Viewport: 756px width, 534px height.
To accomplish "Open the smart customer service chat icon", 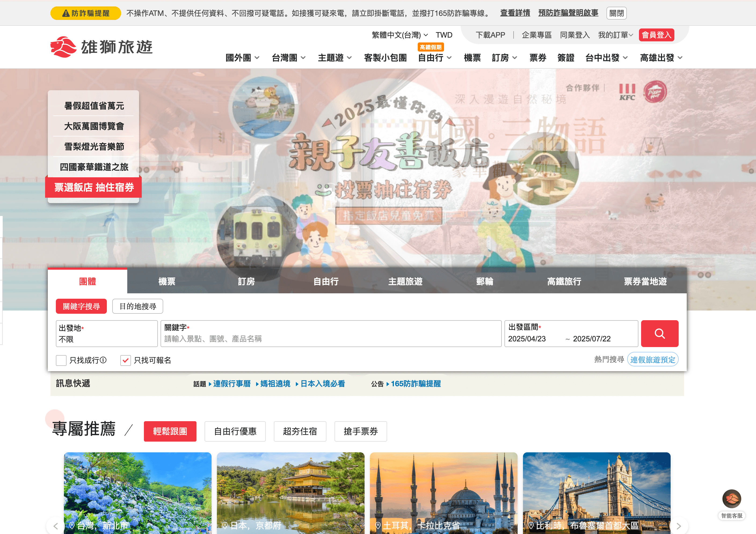I will tap(731, 499).
